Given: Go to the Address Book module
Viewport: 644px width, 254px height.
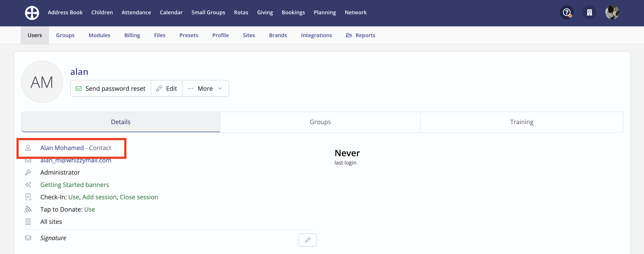Looking at the screenshot, I should tap(65, 13).
